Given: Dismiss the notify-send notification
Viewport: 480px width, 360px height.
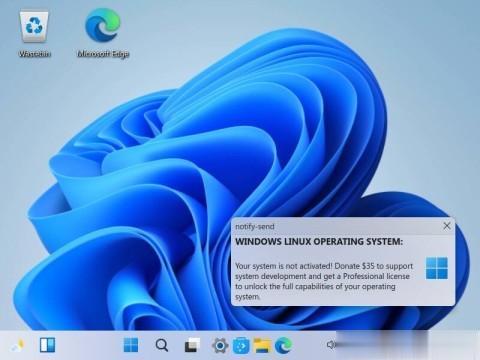Looking at the screenshot, I should pyautogui.click(x=447, y=226).
